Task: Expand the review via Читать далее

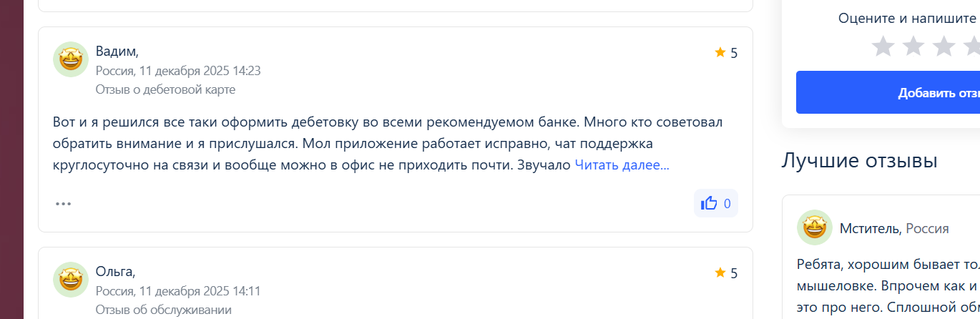Action: click(622, 165)
